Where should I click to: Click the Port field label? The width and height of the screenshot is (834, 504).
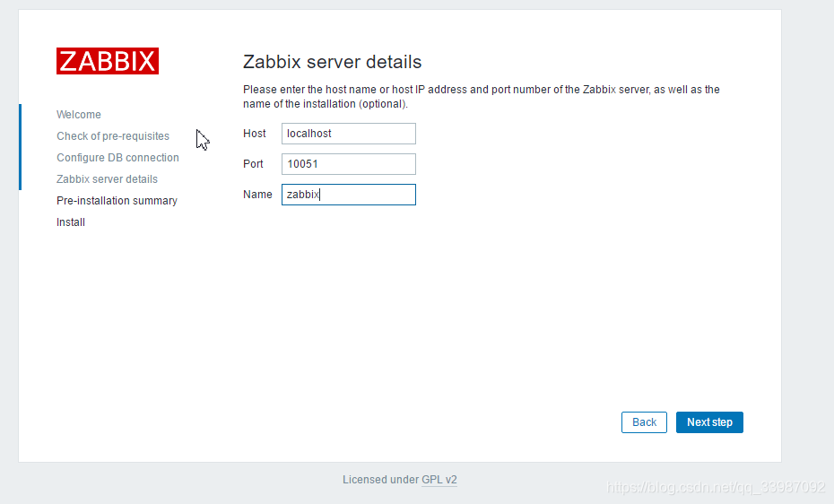(253, 164)
